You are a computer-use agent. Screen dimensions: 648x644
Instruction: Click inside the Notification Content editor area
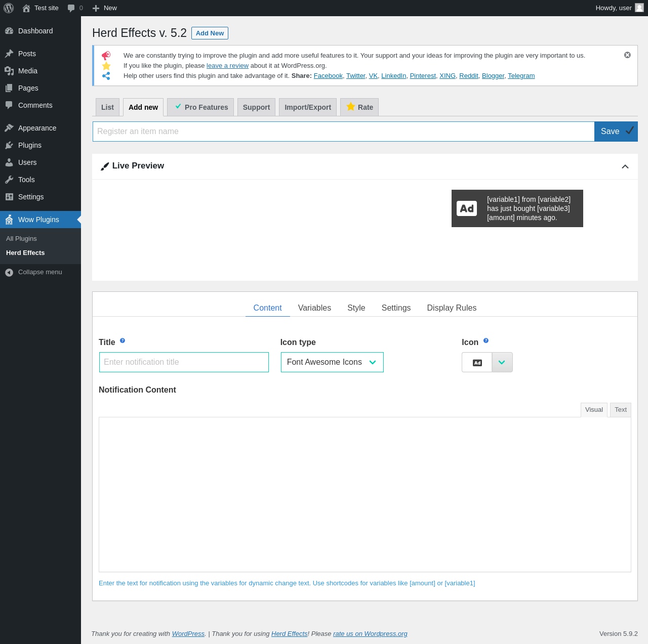click(x=365, y=495)
